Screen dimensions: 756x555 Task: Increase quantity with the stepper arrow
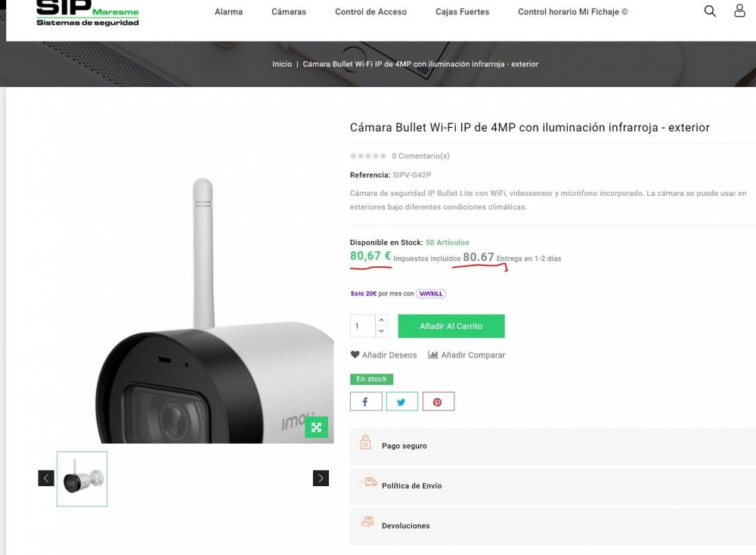point(381,321)
